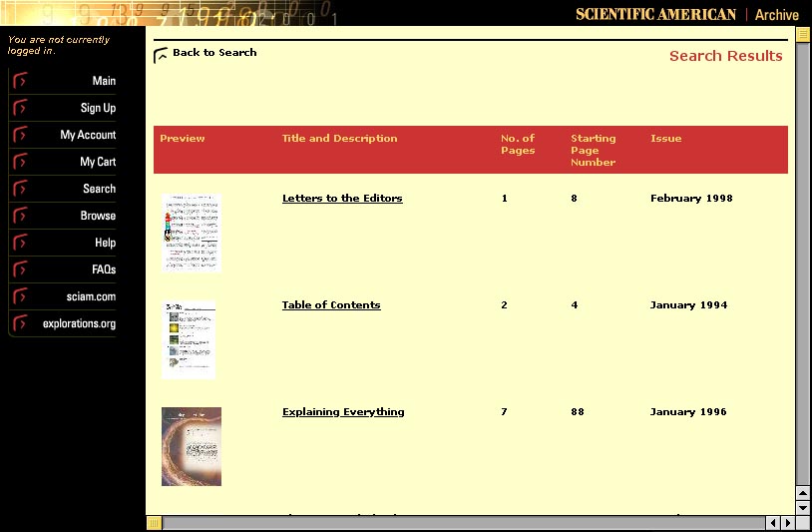Click the arrow icon beside Sign Up
This screenshot has height=532, width=812.
[20, 108]
